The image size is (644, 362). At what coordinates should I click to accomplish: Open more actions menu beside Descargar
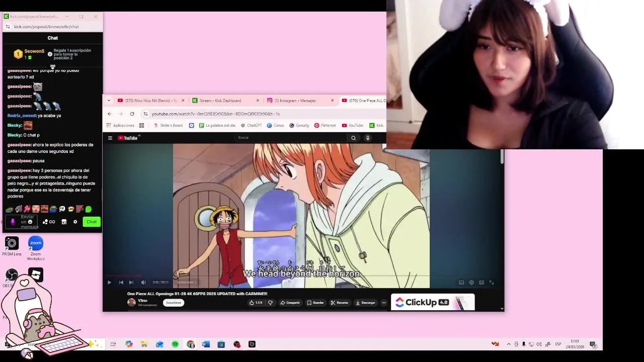384,303
